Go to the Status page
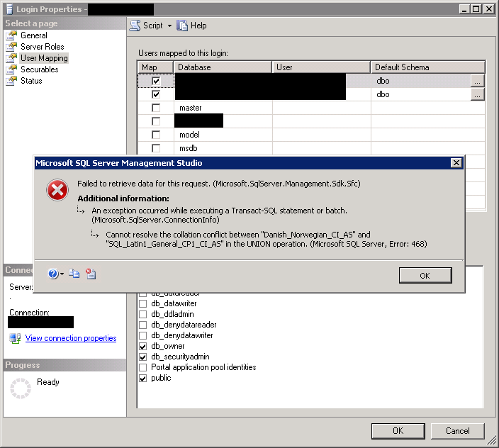 click(x=31, y=81)
